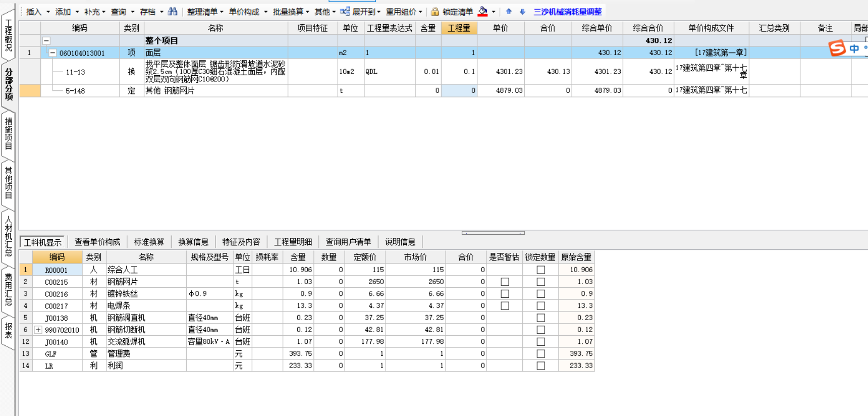The image size is (868, 416).
Task: Click the Sogou input method S icon
Action: 837,48
